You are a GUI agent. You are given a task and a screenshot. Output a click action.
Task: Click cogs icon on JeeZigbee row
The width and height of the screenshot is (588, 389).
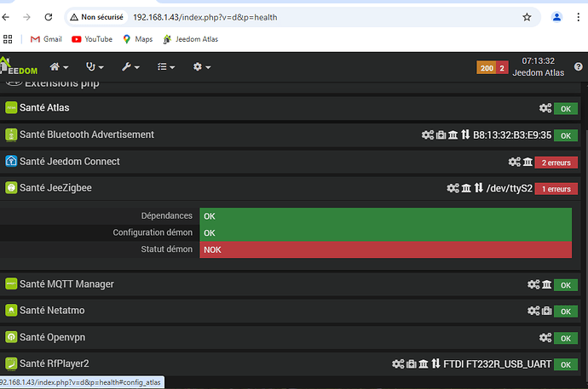[453, 188]
